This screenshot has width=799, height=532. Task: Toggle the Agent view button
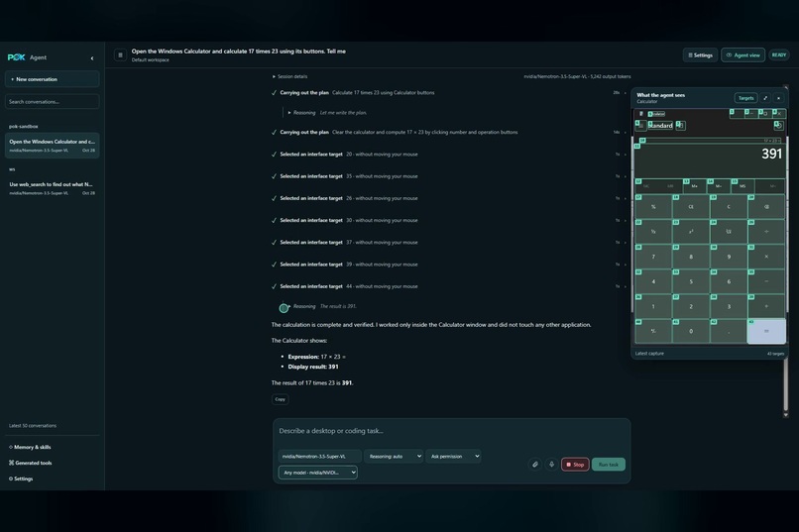click(742, 54)
